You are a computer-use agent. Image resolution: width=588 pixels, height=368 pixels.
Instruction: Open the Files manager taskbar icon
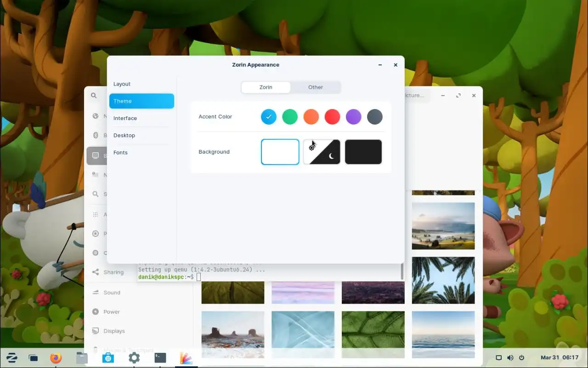pos(82,357)
